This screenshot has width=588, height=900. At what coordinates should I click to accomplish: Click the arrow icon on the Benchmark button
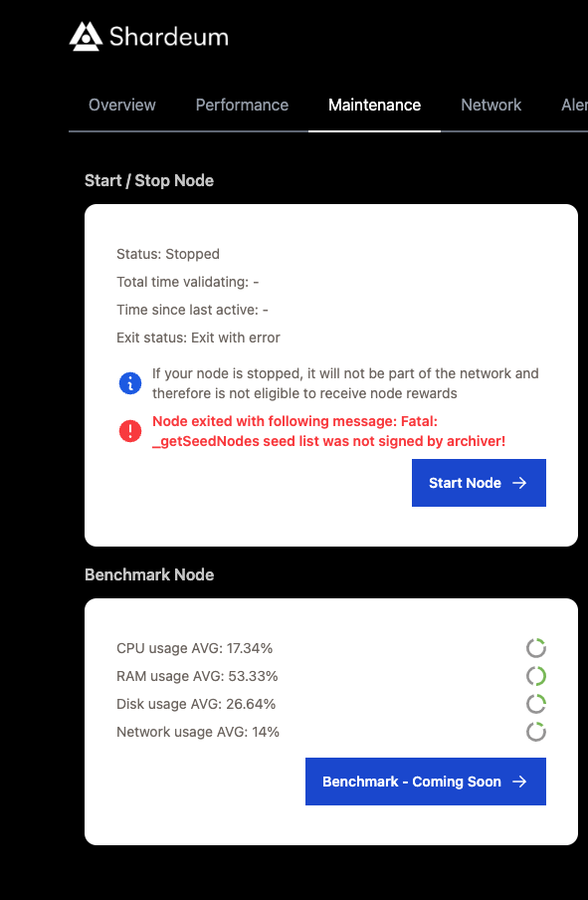tap(521, 782)
